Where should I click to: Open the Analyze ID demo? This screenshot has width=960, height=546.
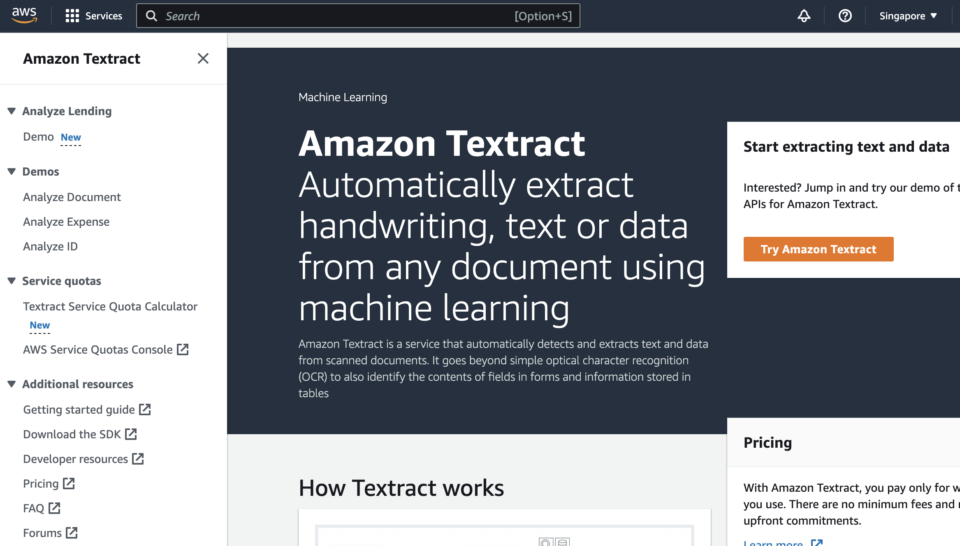click(50, 246)
